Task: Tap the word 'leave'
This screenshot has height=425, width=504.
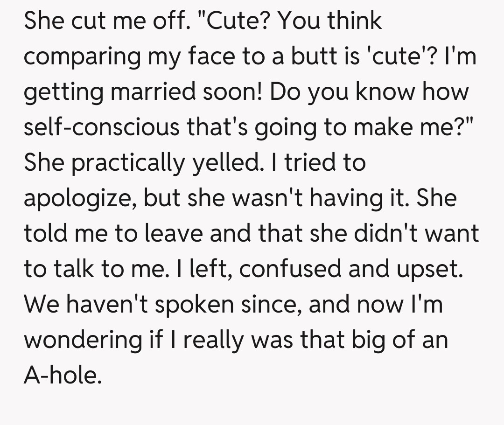Action: click(x=174, y=234)
